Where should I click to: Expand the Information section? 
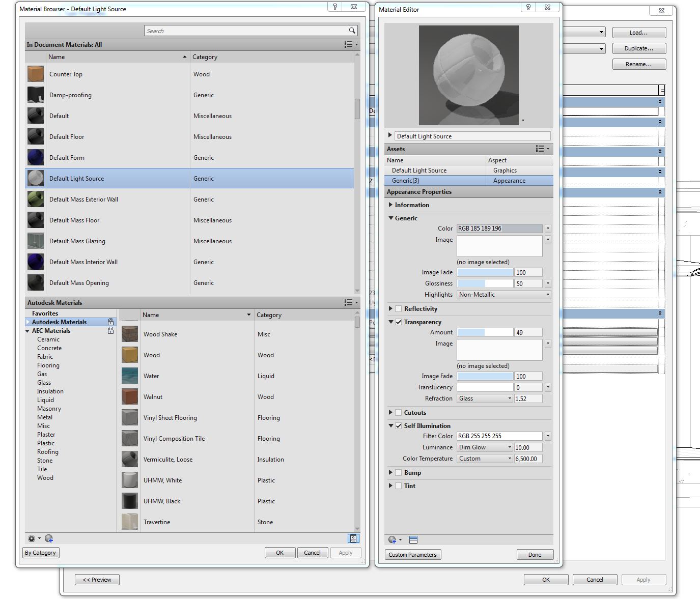(x=390, y=205)
